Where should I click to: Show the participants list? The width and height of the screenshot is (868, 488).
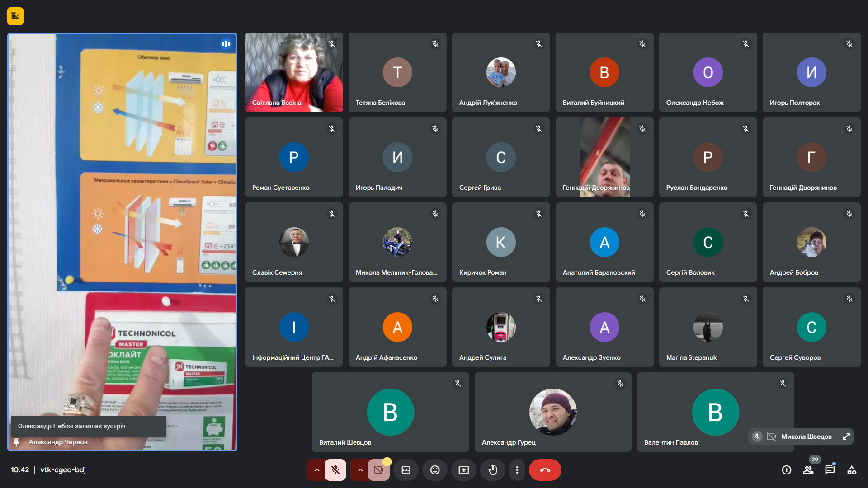(x=808, y=470)
